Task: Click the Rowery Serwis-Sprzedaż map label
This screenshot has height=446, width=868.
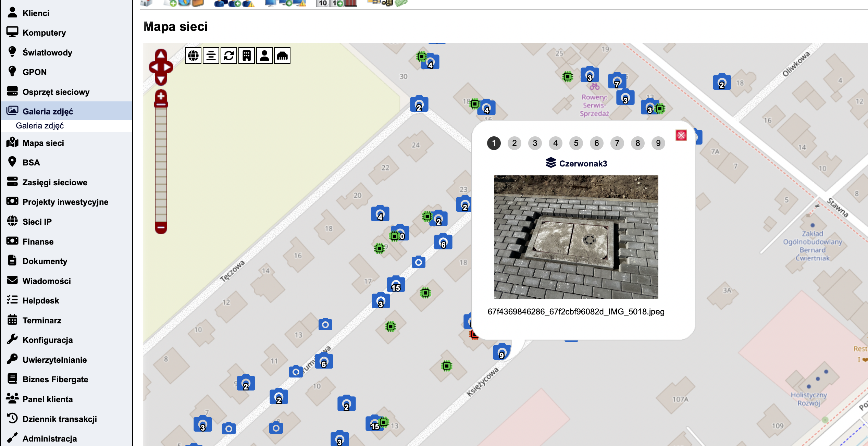Action: 594,105
